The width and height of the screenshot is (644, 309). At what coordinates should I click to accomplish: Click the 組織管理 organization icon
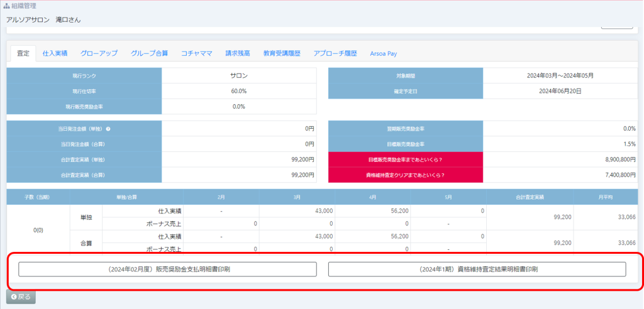pyautogui.click(x=6, y=6)
